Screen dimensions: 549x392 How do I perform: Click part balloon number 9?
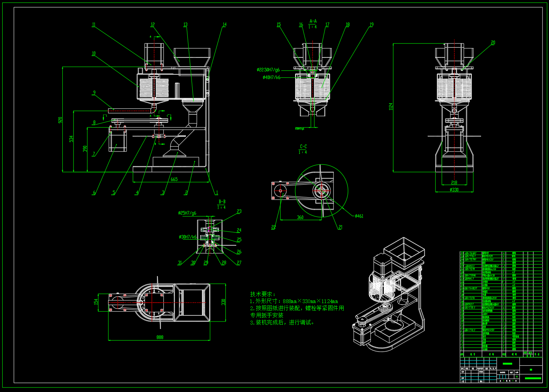pyautogui.click(x=94, y=93)
